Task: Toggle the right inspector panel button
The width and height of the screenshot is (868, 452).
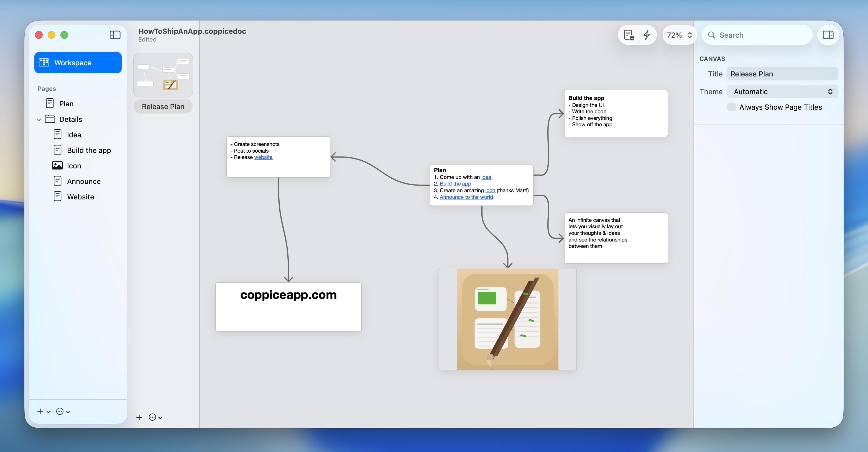Action: tap(828, 35)
